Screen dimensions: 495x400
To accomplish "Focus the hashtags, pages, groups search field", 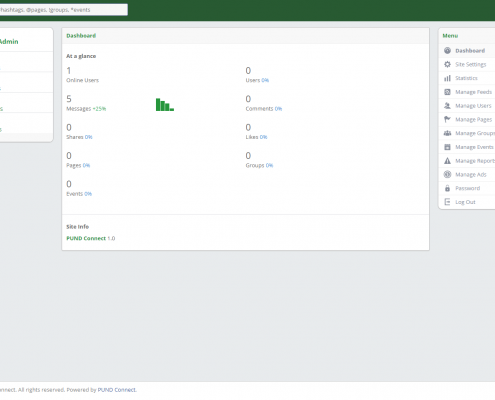I will tap(63, 10).
